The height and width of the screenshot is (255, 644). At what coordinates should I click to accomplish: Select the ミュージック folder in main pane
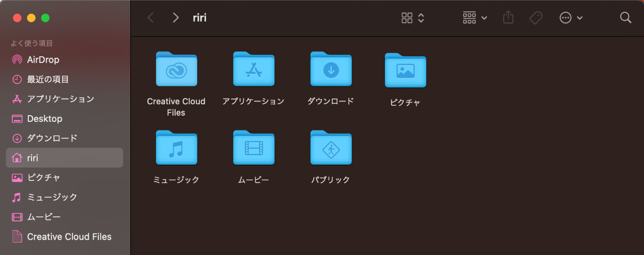point(176,148)
